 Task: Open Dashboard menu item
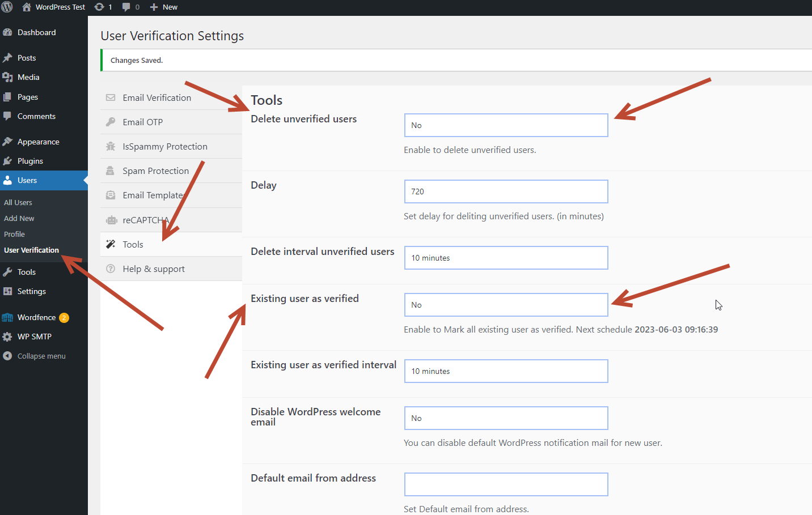44,32
